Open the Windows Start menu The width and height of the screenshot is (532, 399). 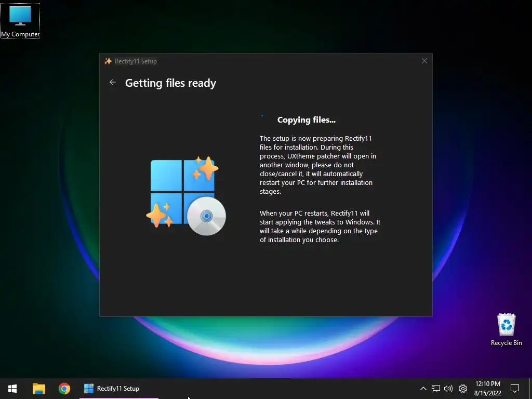12,389
